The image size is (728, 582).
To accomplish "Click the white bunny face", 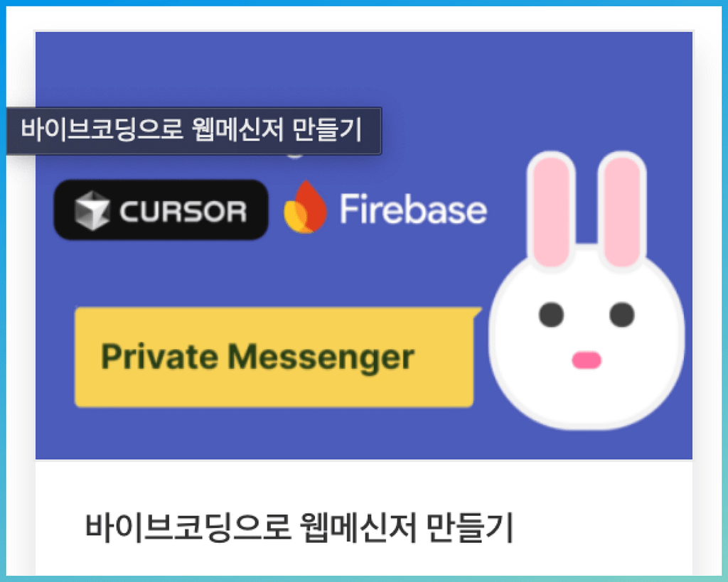I will [586, 339].
